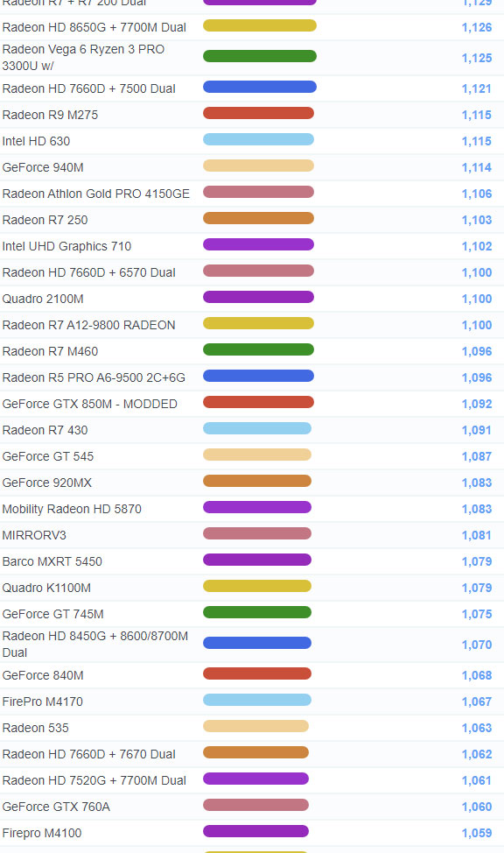
Task: Open the GeForce 840M entry
Action: (43, 675)
